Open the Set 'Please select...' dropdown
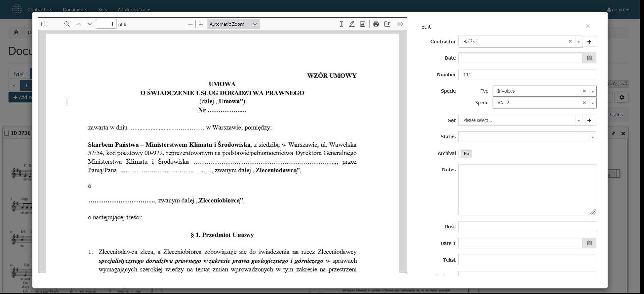This screenshot has width=644, height=294. tap(520, 120)
